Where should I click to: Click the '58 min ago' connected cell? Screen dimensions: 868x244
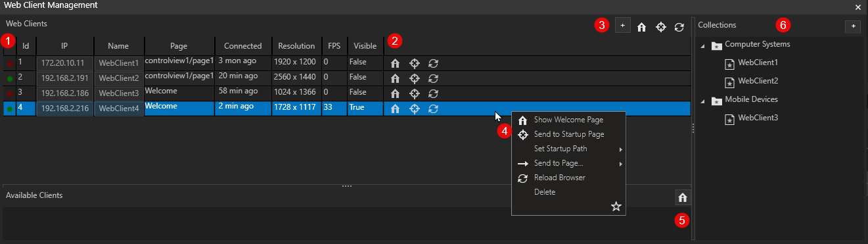coord(243,93)
